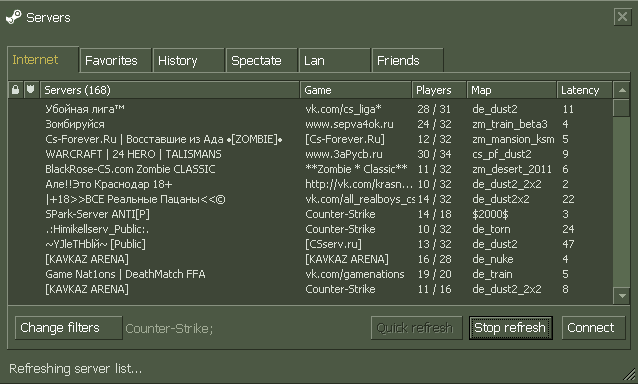Image resolution: width=638 pixels, height=384 pixels.
Task: Select server 'Зомбируйся'
Action: (310, 124)
